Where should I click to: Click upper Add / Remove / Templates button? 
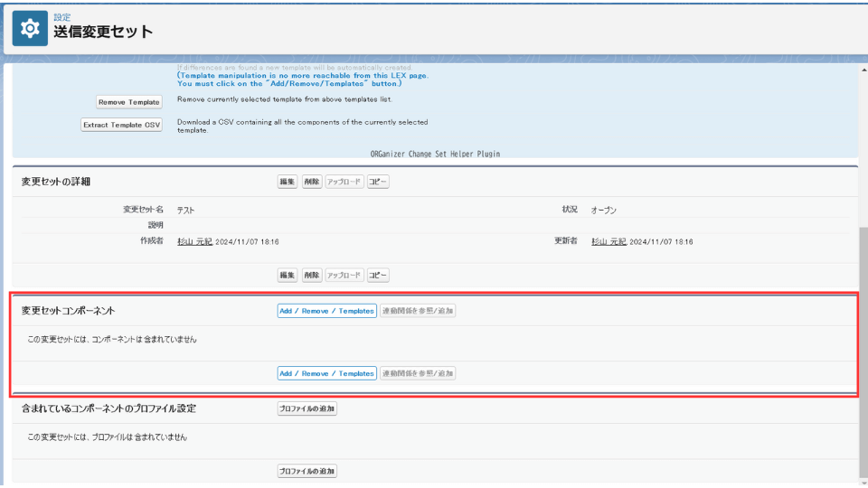[x=326, y=311]
